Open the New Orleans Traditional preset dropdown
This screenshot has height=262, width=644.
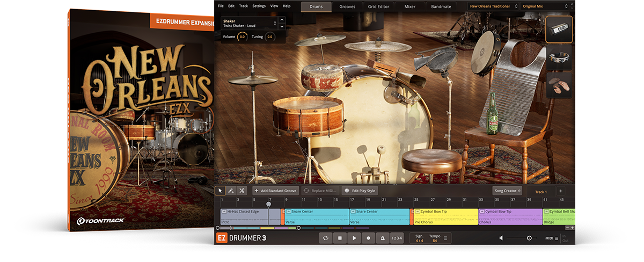tap(493, 6)
